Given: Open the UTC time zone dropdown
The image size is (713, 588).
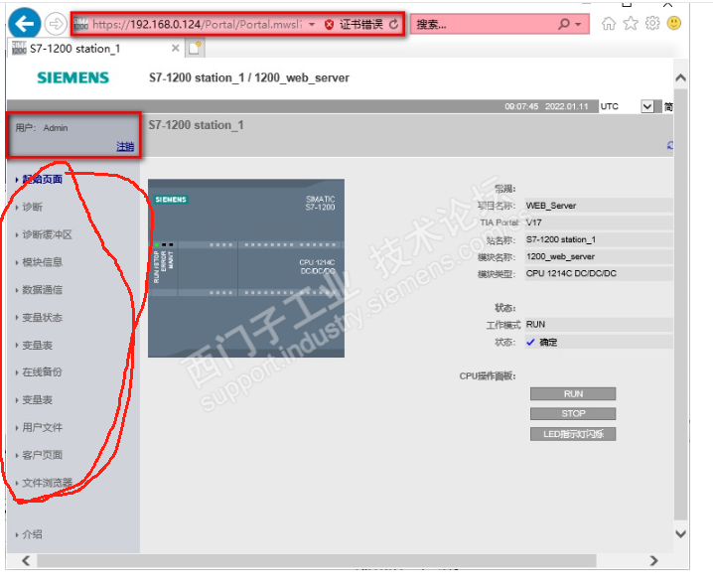Looking at the screenshot, I should tap(647, 106).
